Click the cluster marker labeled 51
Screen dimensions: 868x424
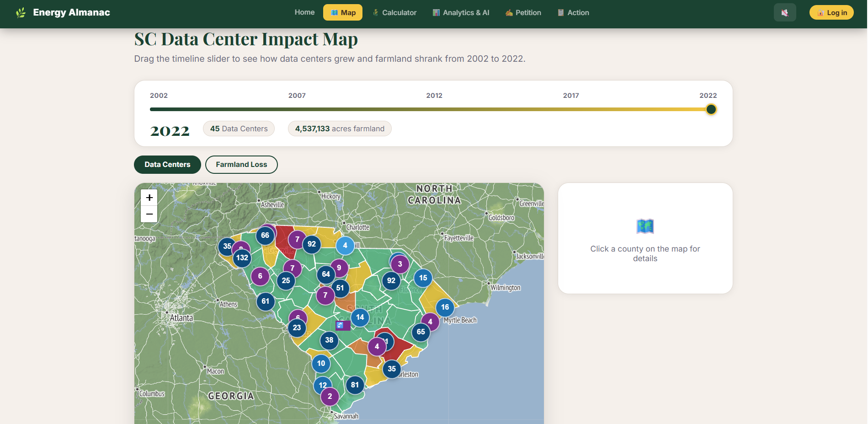tap(340, 288)
